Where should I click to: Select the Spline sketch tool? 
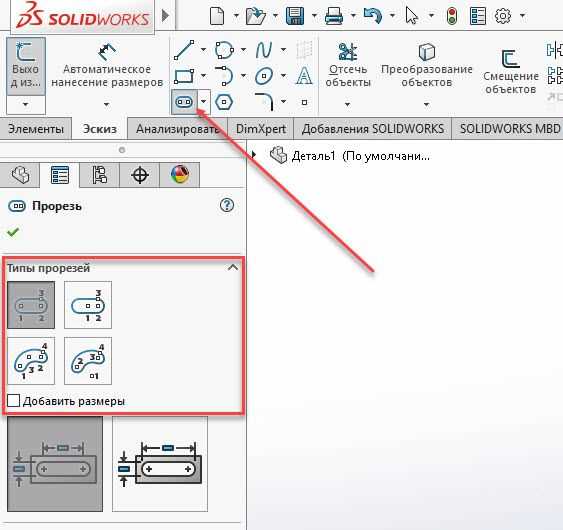[x=264, y=50]
